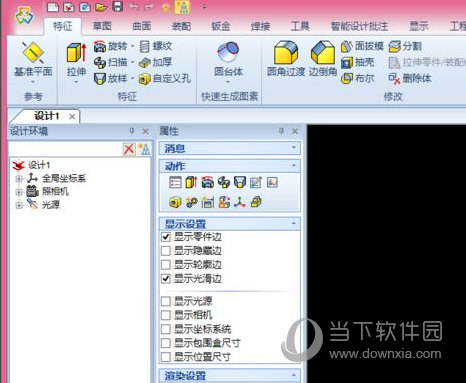Expand the 光源 tree node
The height and width of the screenshot is (383, 466).
(x=19, y=205)
